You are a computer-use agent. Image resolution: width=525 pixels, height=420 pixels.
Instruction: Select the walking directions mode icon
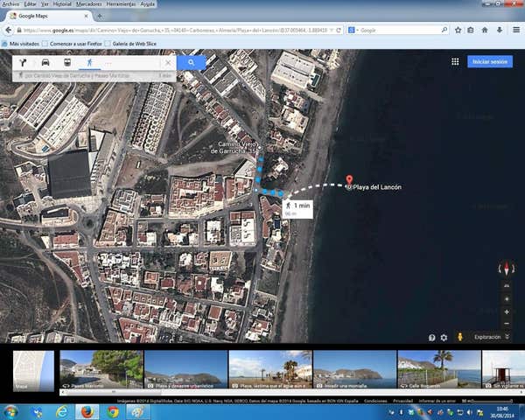pos(88,63)
